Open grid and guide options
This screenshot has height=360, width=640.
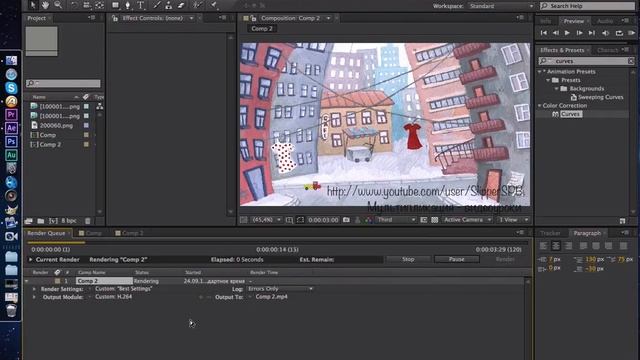289,220
